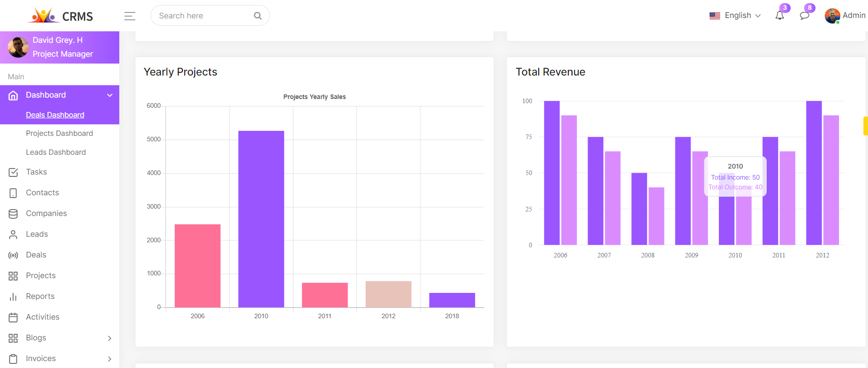The width and height of the screenshot is (868, 368).
Task: Collapse the Dashboard menu chevron
Action: pos(110,95)
